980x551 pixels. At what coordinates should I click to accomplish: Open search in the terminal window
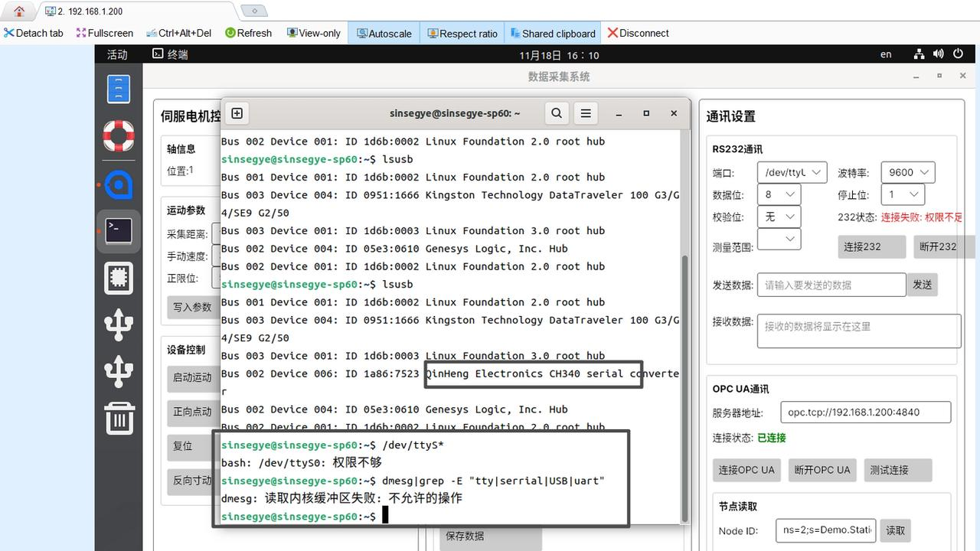pyautogui.click(x=557, y=113)
